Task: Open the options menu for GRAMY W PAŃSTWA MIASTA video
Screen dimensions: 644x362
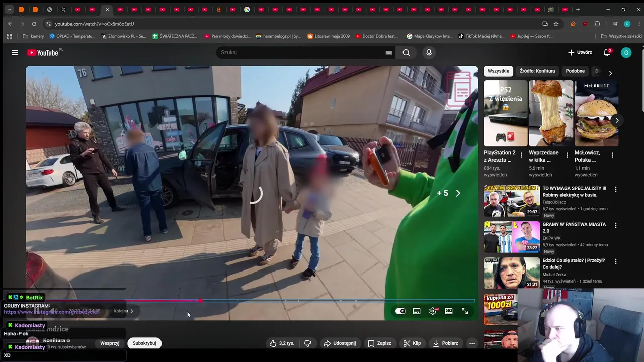Action: coord(615,225)
